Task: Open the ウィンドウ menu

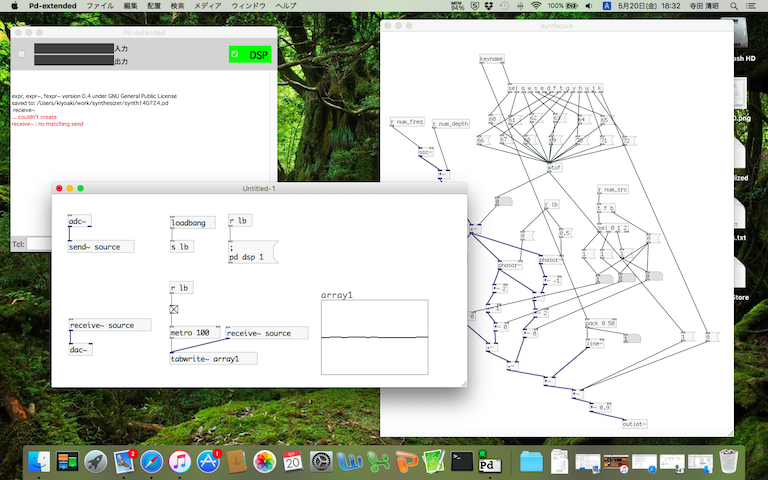Action: (248, 6)
